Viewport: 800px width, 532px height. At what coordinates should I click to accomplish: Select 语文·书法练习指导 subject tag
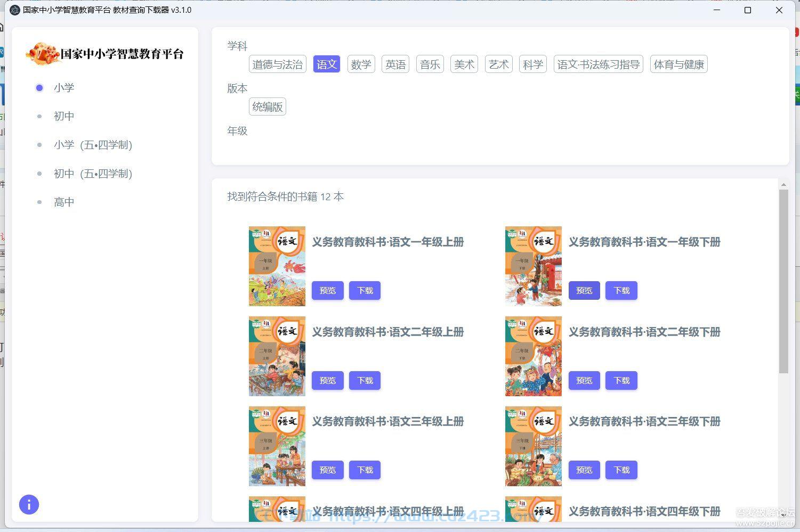pos(599,64)
